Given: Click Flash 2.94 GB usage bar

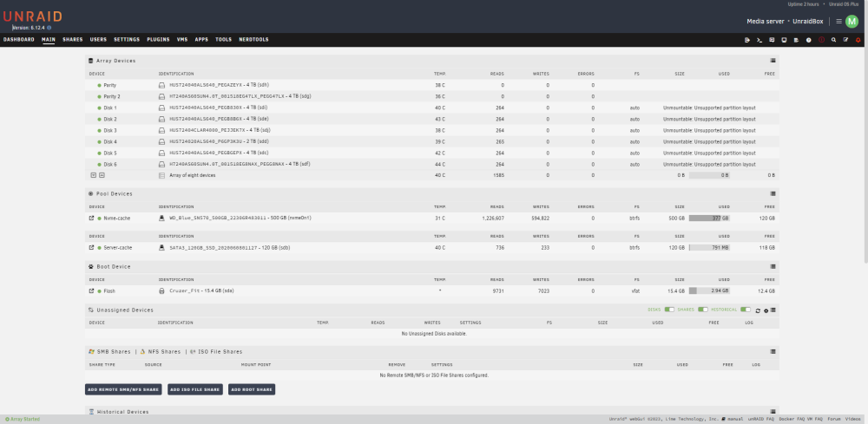Looking at the screenshot, I should pos(709,290).
